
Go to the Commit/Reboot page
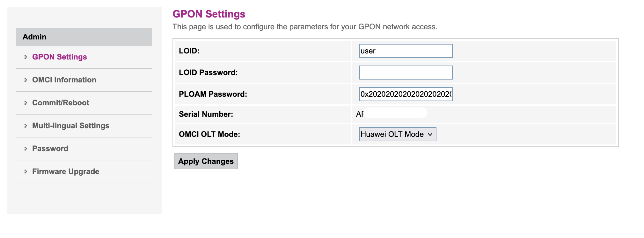pos(61,103)
